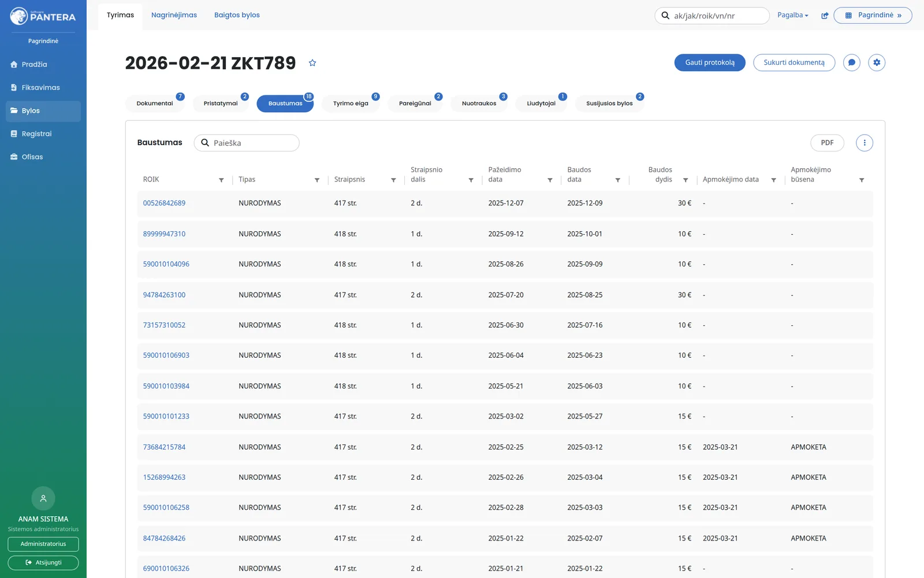Click the Pantera logo
Screen dimensions: 924x578
43,16
